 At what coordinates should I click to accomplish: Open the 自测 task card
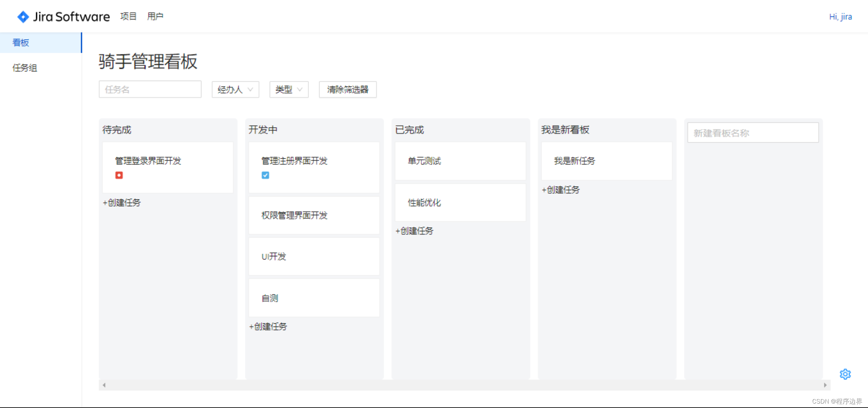tap(314, 298)
